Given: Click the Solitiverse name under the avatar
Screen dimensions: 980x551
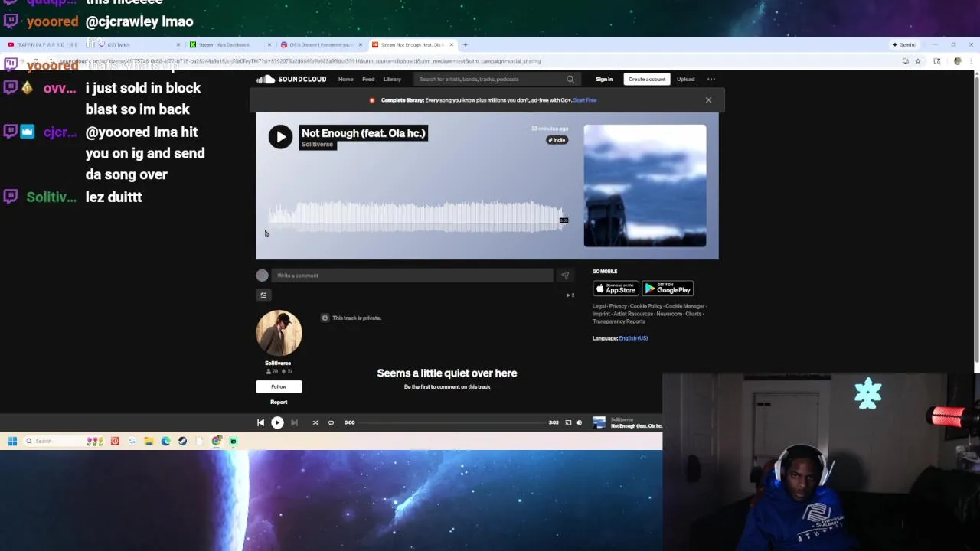Looking at the screenshot, I should point(278,363).
